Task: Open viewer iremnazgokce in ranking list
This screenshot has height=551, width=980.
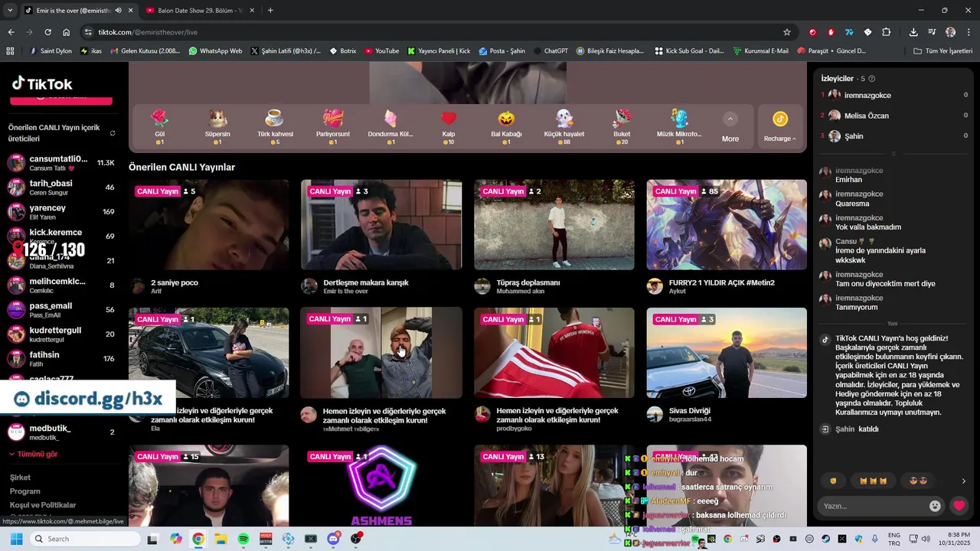Action: tap(894, 95)
